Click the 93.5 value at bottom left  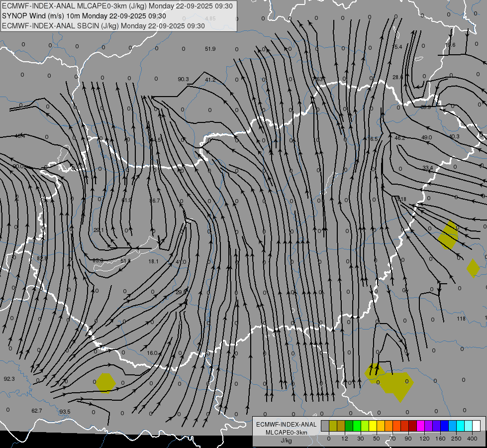click(65, 412)
